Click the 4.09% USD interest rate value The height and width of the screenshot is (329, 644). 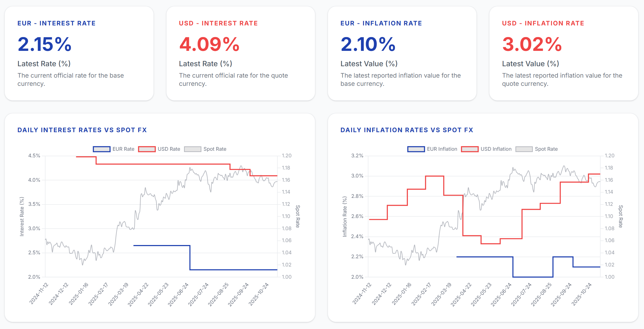pyautogui.click(x=209, y=44)
